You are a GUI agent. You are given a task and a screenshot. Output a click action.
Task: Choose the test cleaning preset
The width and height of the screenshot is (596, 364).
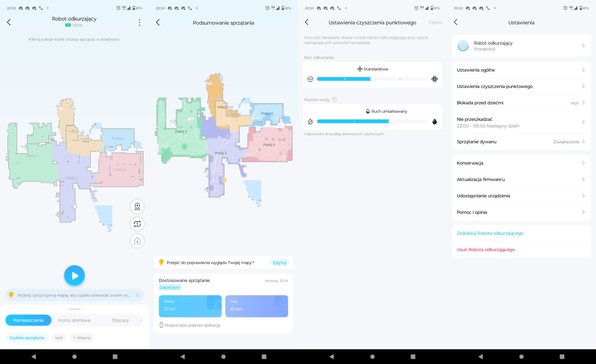[59, 338]
